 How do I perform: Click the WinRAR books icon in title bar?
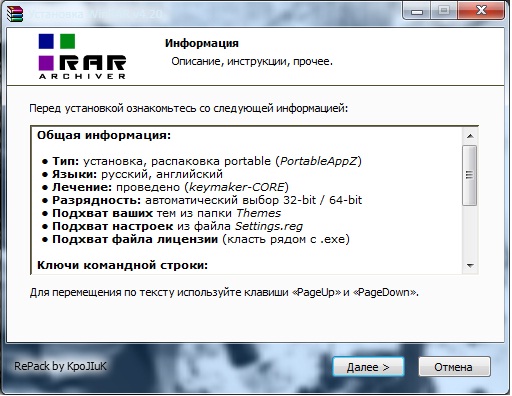tap(15, 14)
